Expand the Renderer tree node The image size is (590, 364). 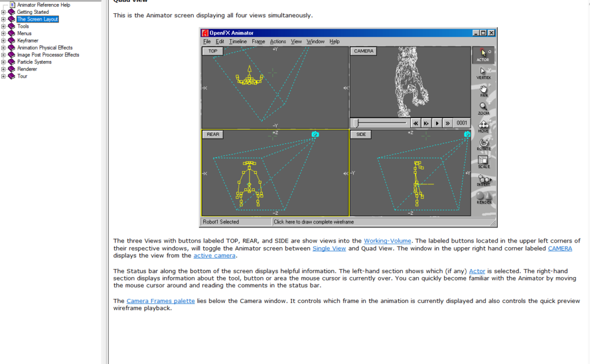coord(3,69)
